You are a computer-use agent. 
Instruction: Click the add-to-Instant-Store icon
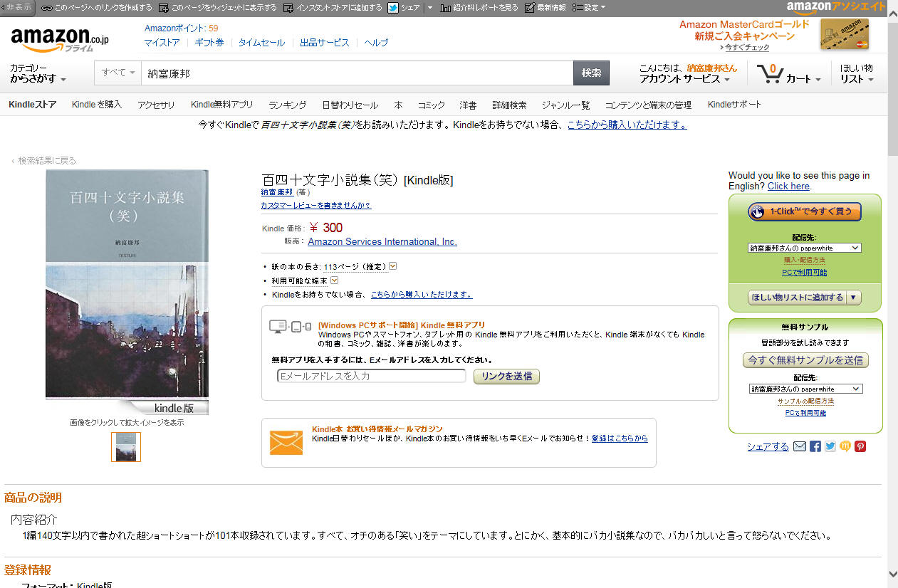[x=288, y=8]
